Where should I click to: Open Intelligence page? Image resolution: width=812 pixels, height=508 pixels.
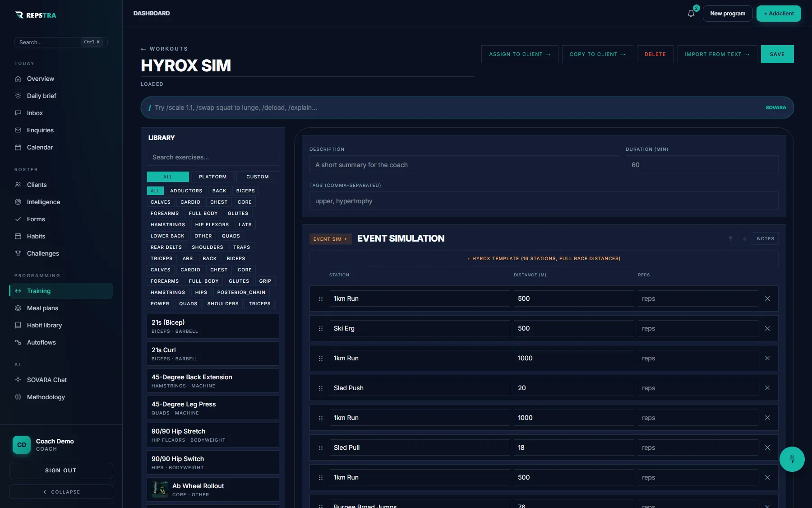(x=61, y=202)
